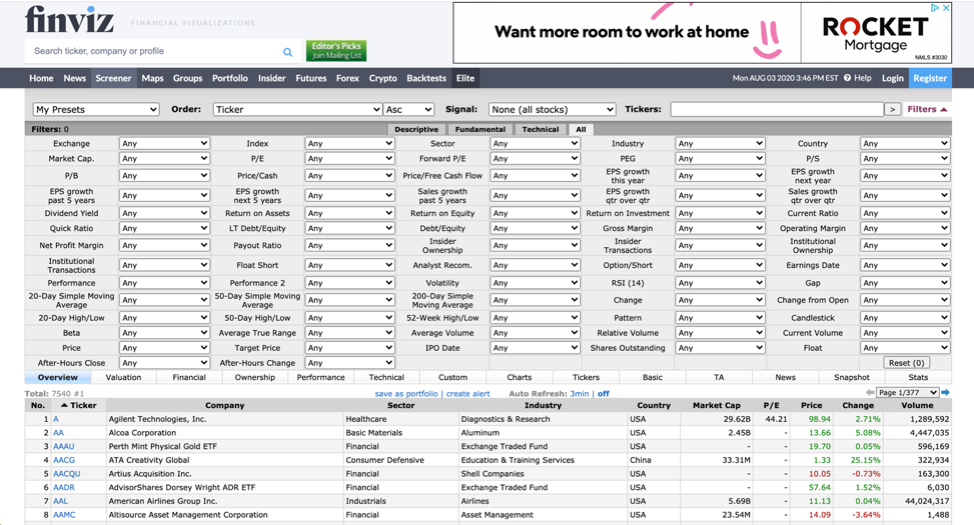Screen dimensions: 974x525
Task: Click the Reset (0) button
Action: pyautogui.click(x=906, y=363)
